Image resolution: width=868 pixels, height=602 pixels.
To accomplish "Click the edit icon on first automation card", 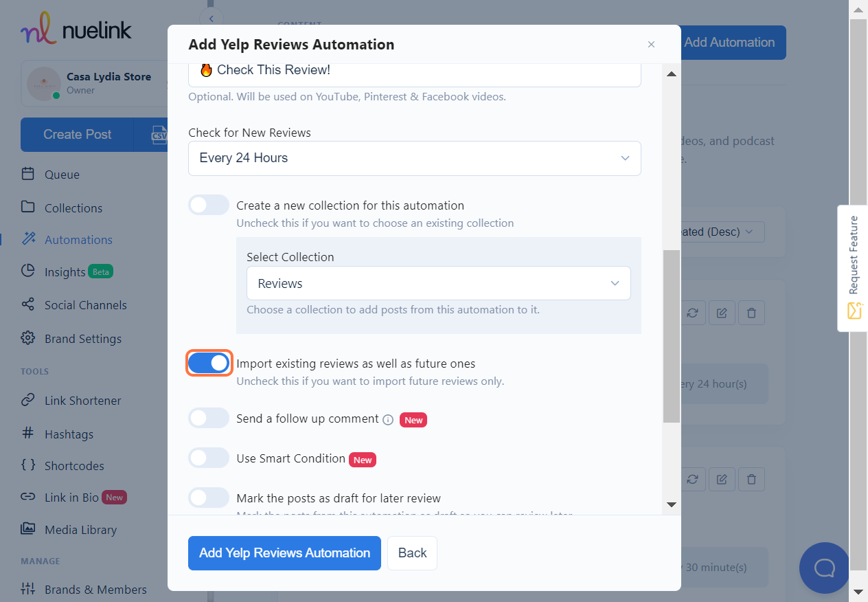I will point(722,313).
